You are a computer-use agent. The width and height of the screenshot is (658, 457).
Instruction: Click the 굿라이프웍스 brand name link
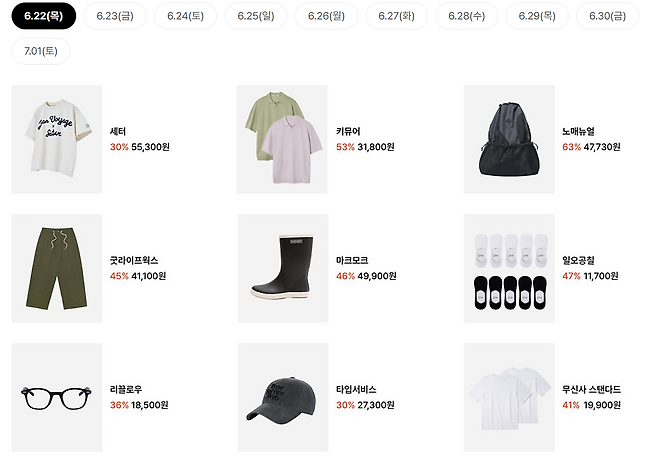[134, 260]
